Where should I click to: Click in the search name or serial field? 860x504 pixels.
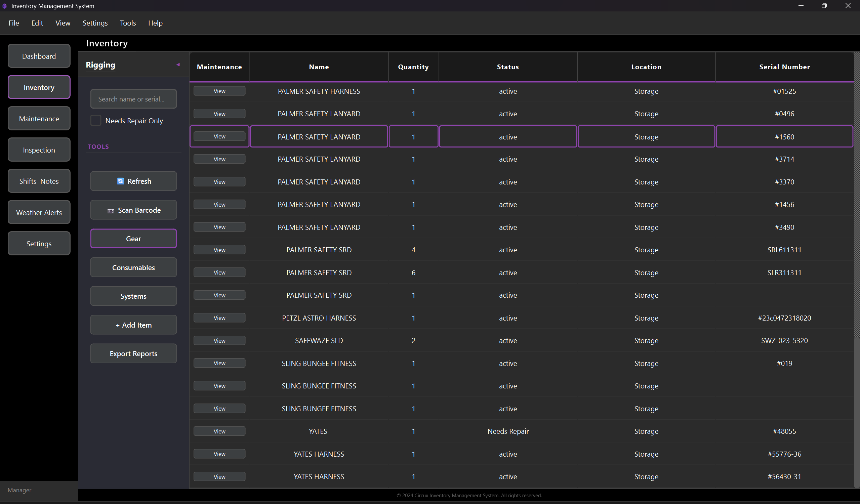pyautogui.click(x=133, y=99)
